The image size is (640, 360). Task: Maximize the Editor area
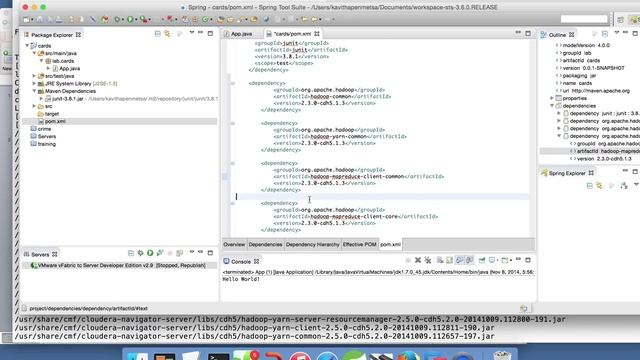coord(528,33)
